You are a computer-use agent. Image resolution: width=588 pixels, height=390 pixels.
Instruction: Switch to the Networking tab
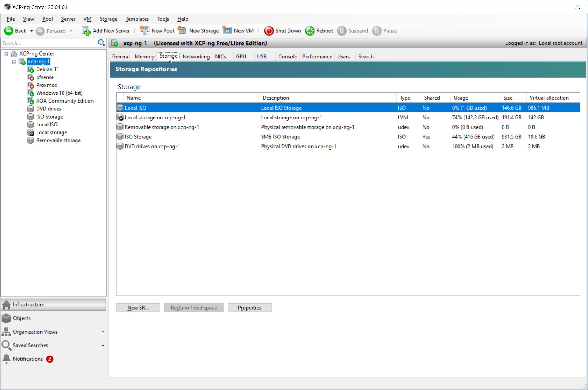pyautogui.click(x=196, y=56)
